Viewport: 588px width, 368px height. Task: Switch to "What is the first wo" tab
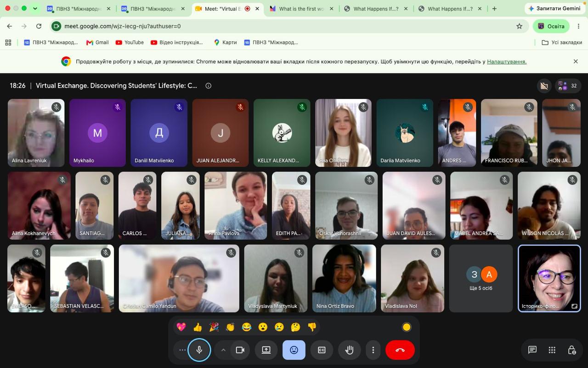coord(301,9)
